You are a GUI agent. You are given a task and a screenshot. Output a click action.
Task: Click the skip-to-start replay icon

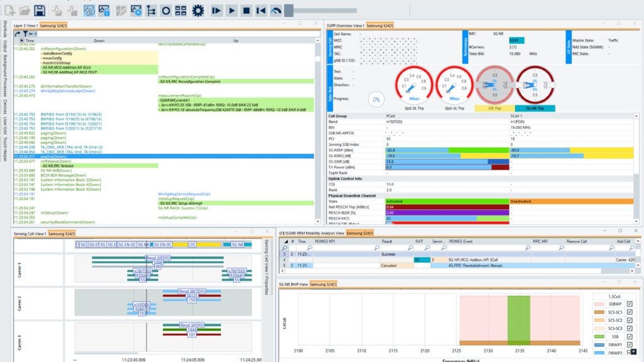261,11
